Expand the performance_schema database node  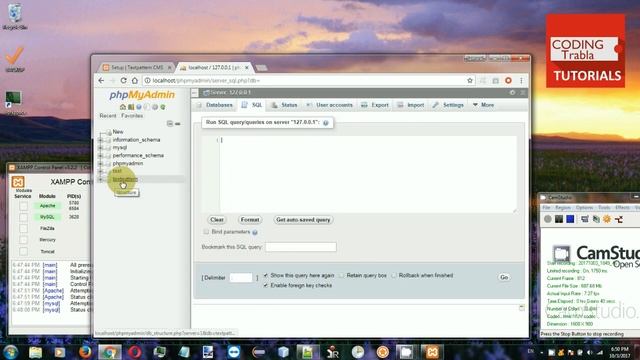tap(100, 156)
